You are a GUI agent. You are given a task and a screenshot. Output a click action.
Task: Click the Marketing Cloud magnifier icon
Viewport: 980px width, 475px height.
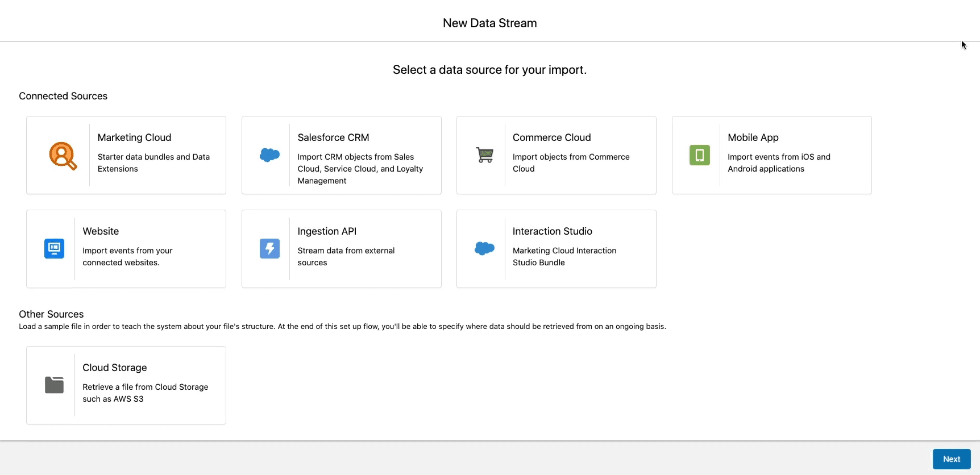pyautogui.click(x=63, y=156)
